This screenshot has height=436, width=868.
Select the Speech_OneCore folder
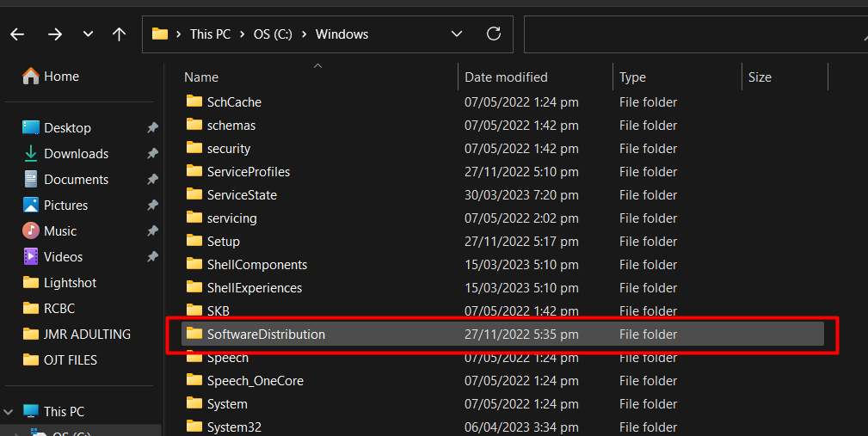(x=502, y=381)
